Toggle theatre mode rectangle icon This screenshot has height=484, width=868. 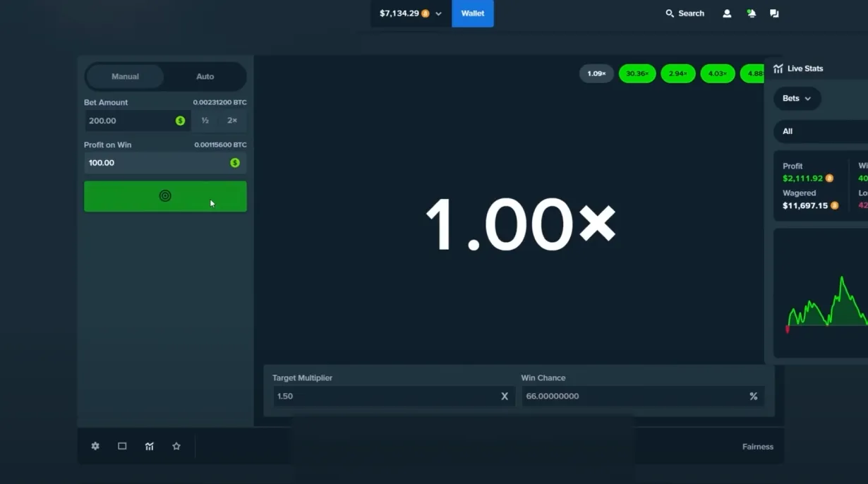coord(122,447)
